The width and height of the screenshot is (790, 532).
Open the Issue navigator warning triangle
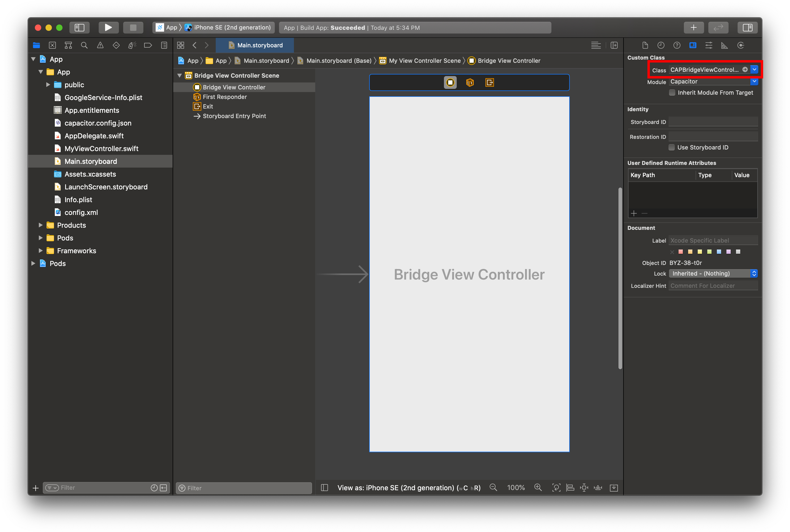tap(100, 45)
